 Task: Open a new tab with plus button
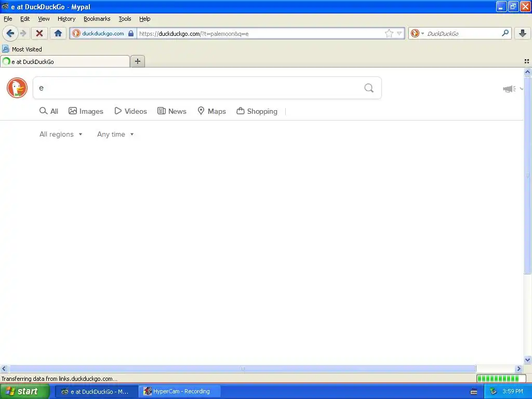(137, 61)
